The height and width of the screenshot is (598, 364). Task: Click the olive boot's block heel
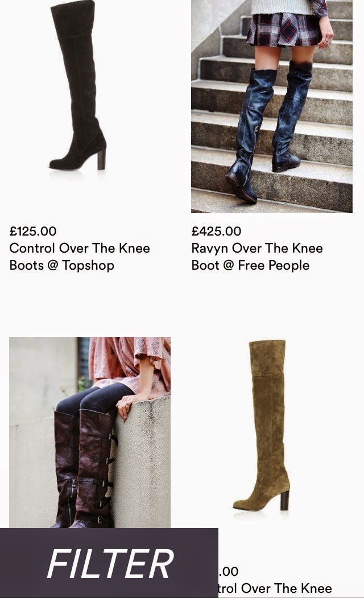pos(284,500)
